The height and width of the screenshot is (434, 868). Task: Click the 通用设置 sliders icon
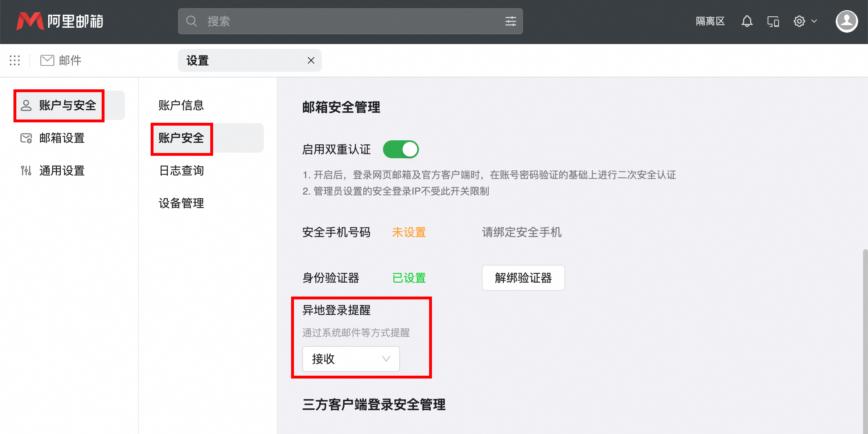(x=26, y=170)
